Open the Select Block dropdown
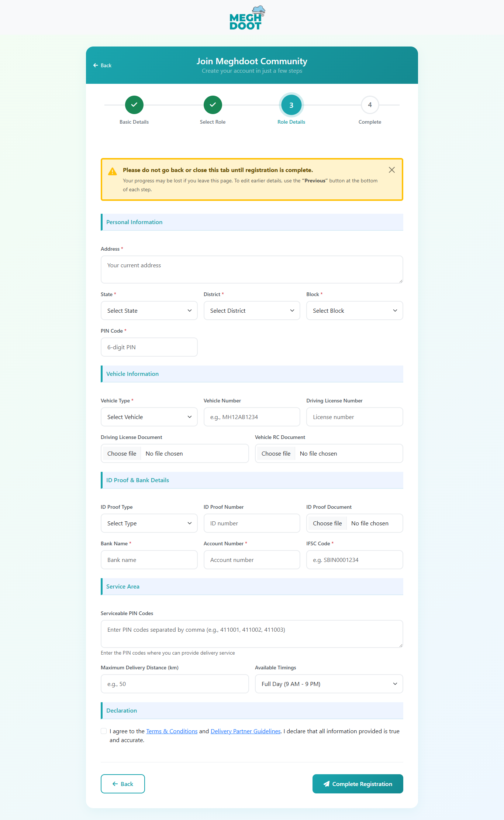The image size is (504, 820). coord(355,310)
